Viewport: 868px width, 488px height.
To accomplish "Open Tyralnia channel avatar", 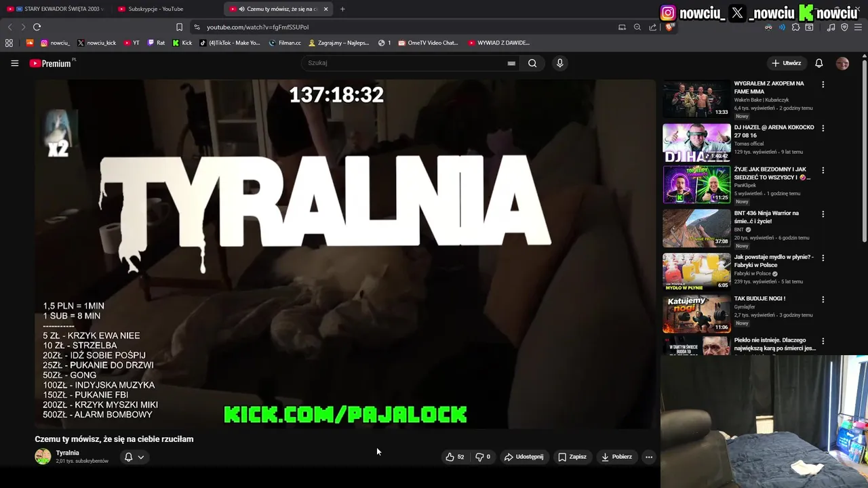I will tap(43, 456).
